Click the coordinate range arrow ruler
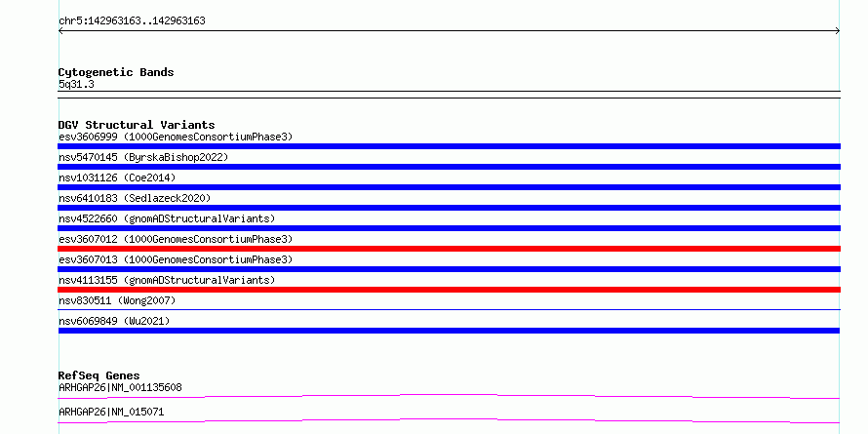This screenshot has width=868, height=434. click(449, 31)
